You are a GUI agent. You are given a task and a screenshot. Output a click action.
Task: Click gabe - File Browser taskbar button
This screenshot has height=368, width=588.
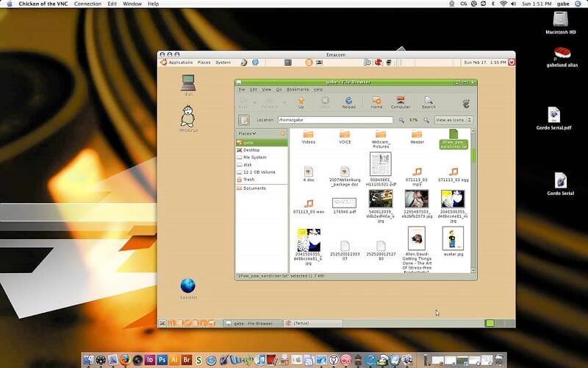click(x=253, y=323)
